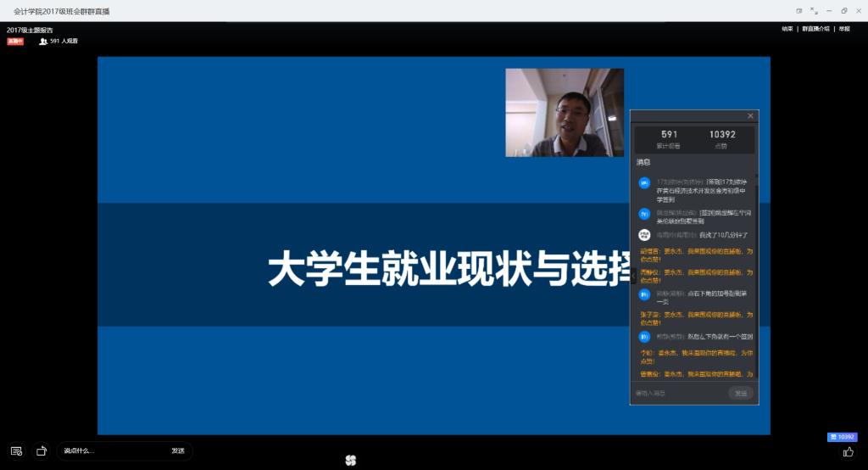This screenshot has height=470, width=868.
Task: Click the first link in the top-right menu
Action: (787, 29)
